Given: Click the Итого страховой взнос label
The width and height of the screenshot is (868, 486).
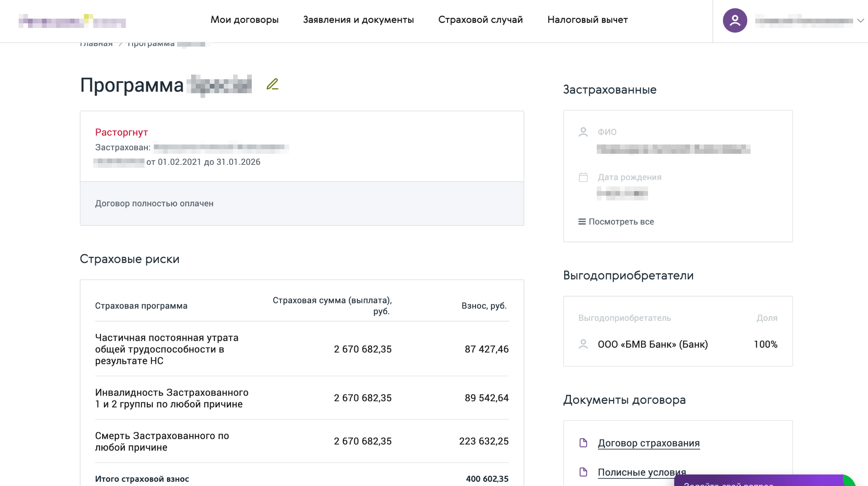Looking at the screenshot, I should tap(142, 479).
